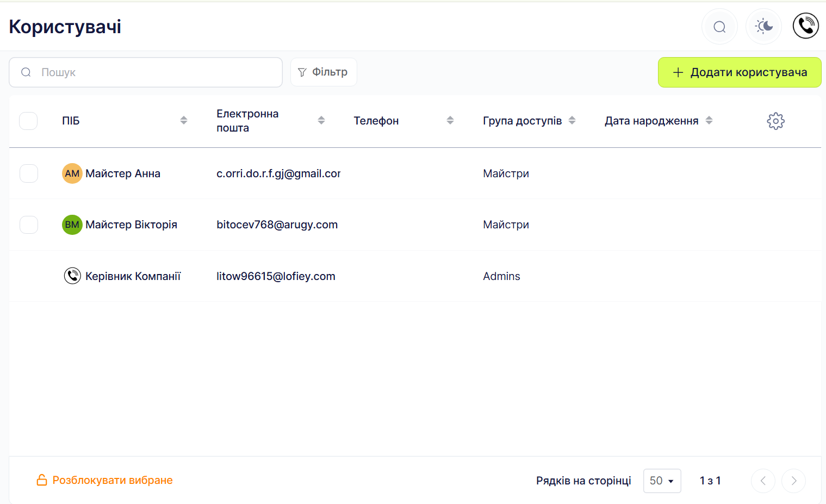Sort by Група доступів column arrows
This screenshot has width=826, height=504.
572,121
